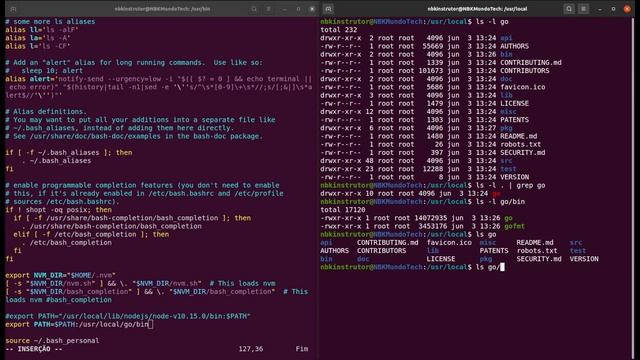Open the hamburger menu of the /usr/local terminal

pos(583,9)
